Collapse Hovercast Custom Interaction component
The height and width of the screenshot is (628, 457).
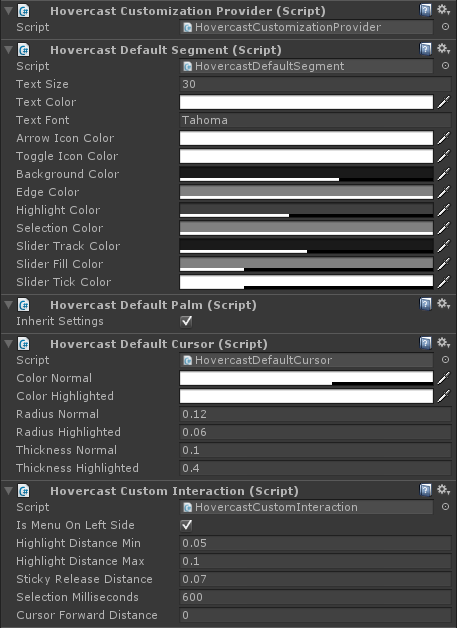[x=8, y=491]
